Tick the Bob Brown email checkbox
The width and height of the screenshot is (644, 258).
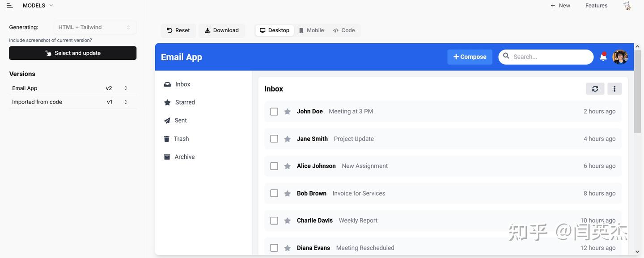[x=274, y=193]
